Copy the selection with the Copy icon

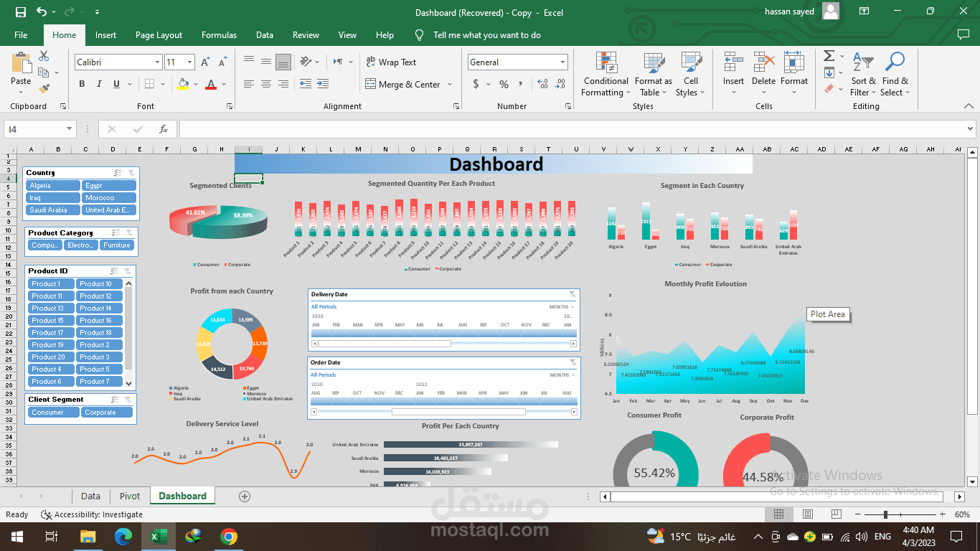(x=44, y=72)
